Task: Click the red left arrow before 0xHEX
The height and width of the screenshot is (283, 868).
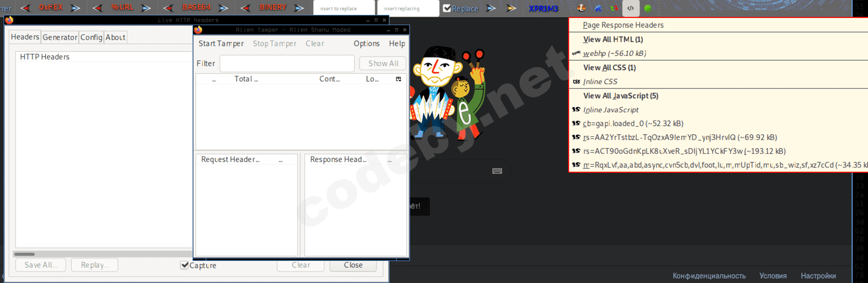Action: coord(25,8)
